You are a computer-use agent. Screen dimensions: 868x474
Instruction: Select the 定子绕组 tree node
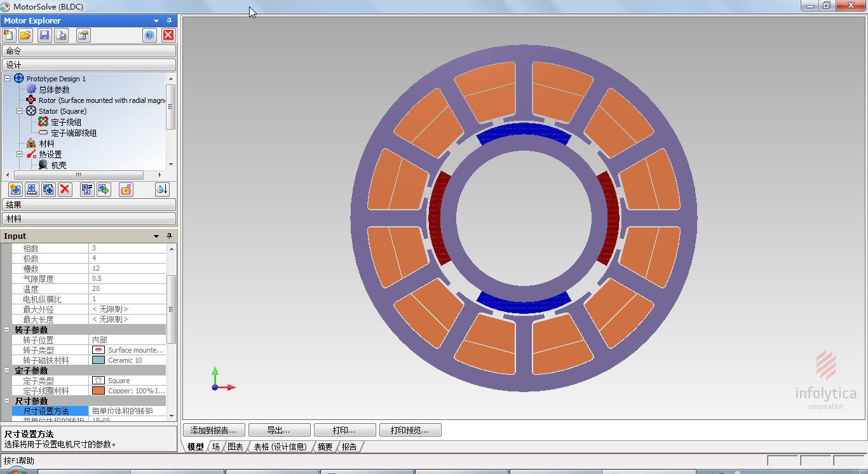click(x=66, y=122)
